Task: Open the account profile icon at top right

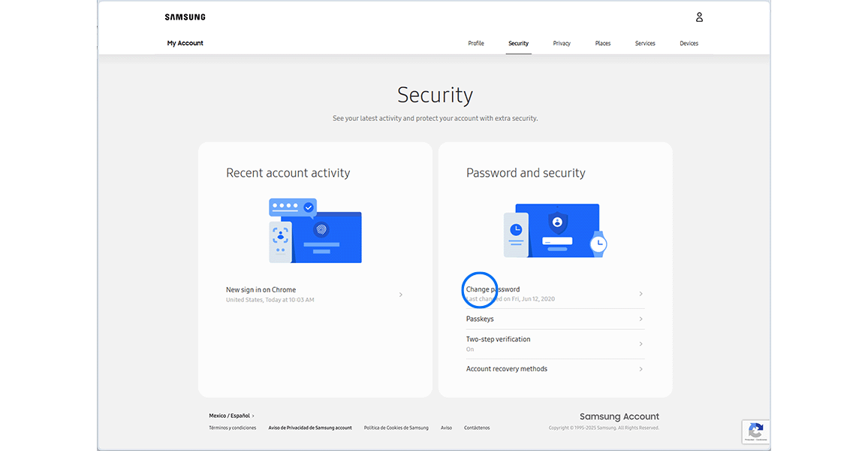Action: pyautogui.click(x=699, y=17)
